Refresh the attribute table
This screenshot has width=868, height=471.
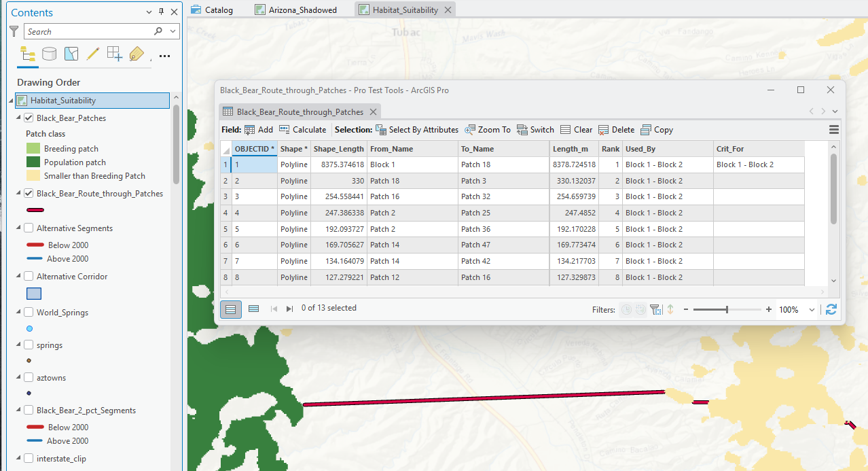tap(831, 309)
